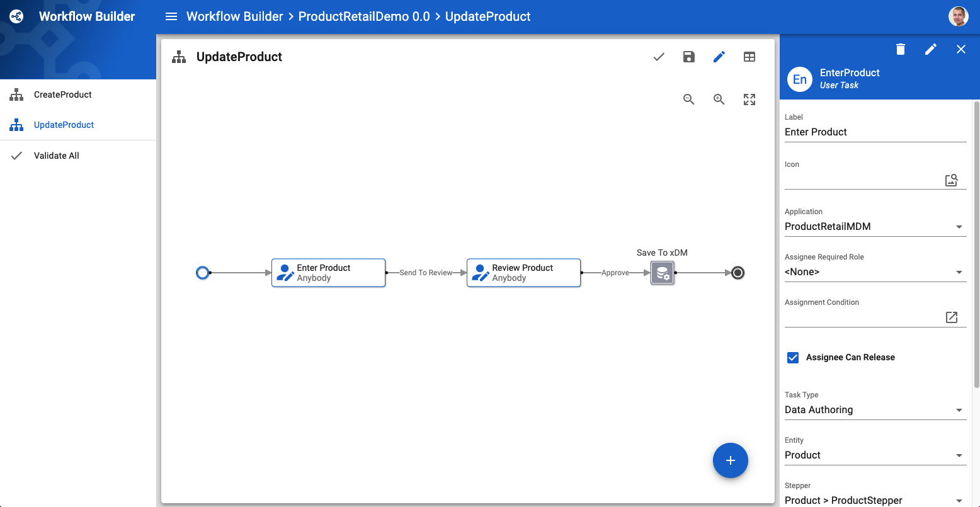Zoom in on the workflow canvas

click(719, 99)
